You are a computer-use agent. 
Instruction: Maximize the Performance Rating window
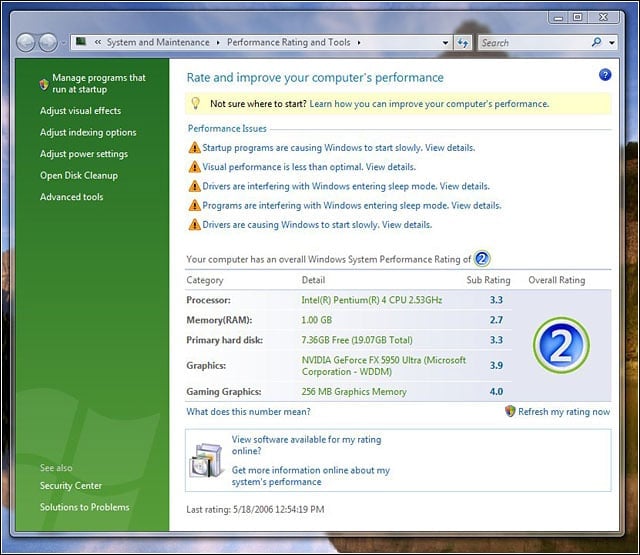click(x=578, y=17)
